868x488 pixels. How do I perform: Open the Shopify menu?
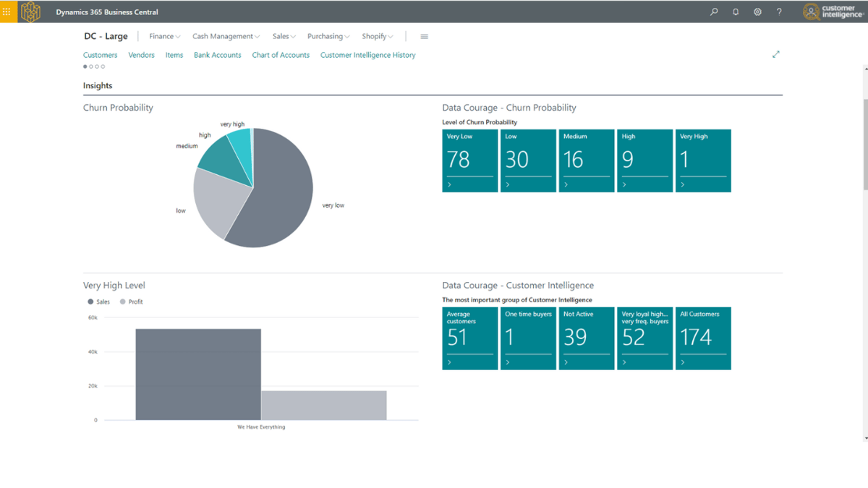point(377,36)
